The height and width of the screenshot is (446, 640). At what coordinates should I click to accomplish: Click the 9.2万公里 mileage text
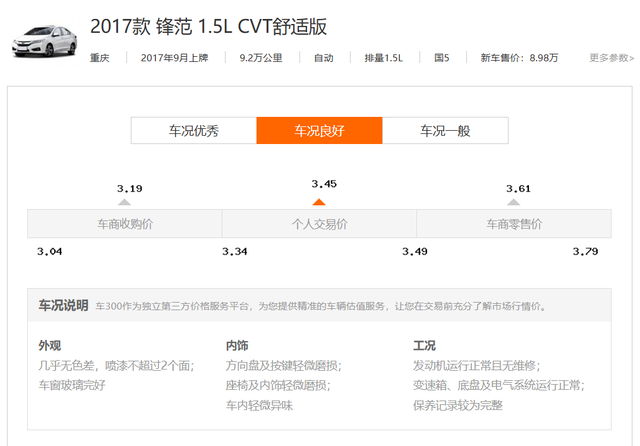click(x=261, y=58)
